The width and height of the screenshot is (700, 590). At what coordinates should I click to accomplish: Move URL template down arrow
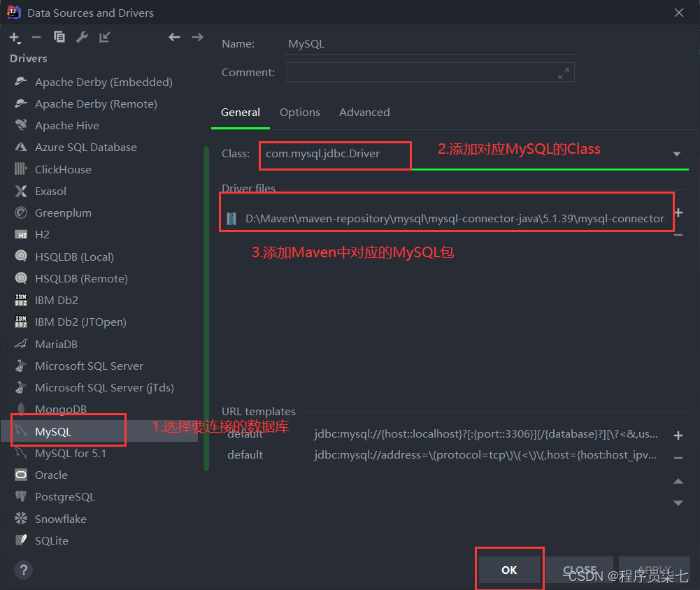(678, 503)
